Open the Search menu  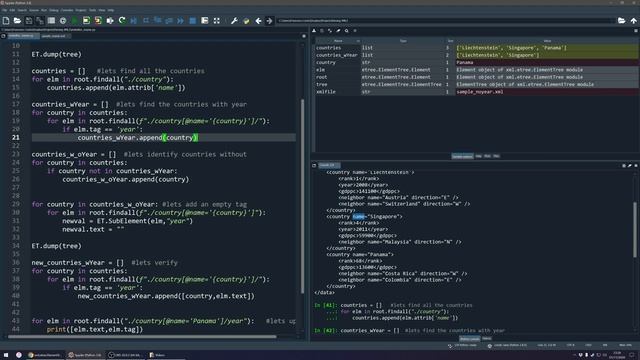(22, 10)
